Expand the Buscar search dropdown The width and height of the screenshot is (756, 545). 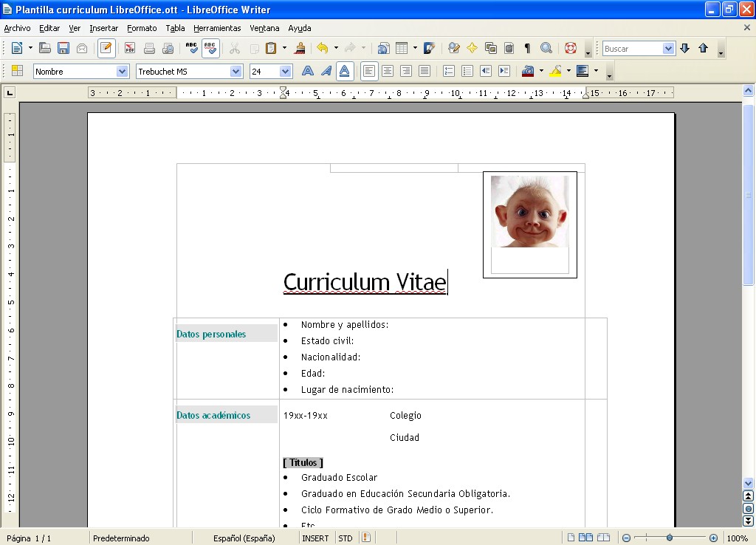tap(668, 49)
